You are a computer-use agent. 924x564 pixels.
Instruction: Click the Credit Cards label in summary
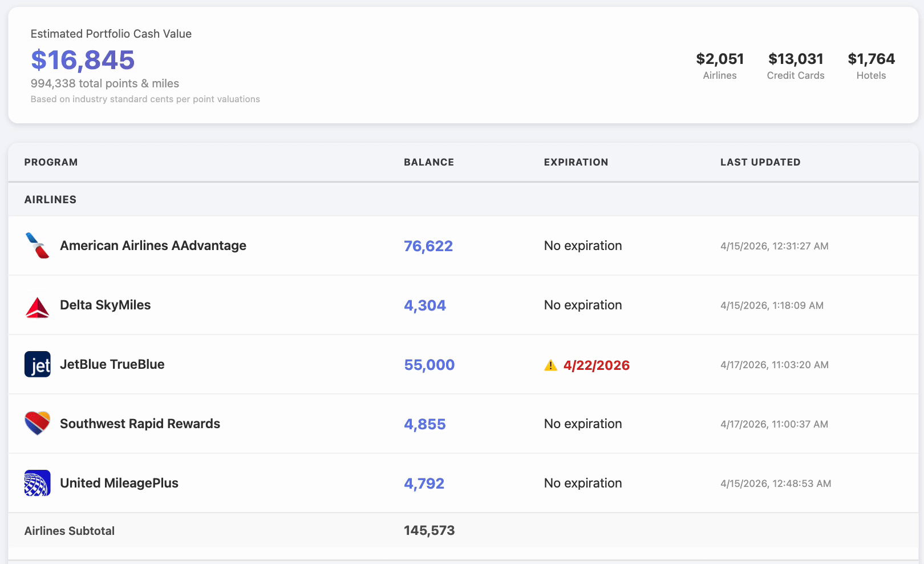click(796, 75)
